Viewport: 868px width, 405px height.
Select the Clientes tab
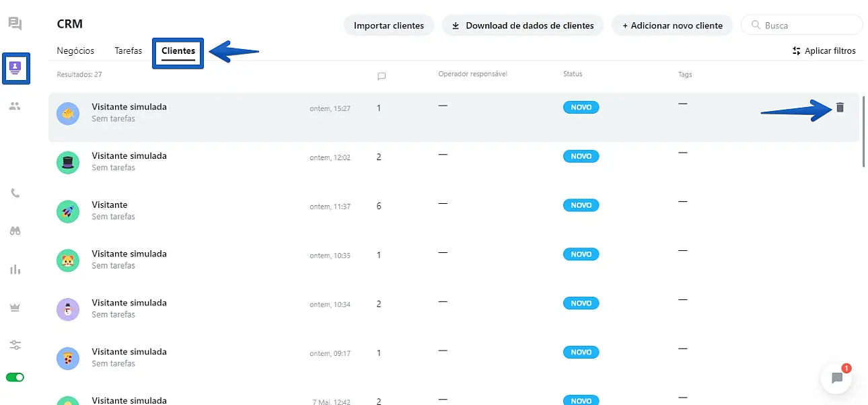click(x=178, y=51)
